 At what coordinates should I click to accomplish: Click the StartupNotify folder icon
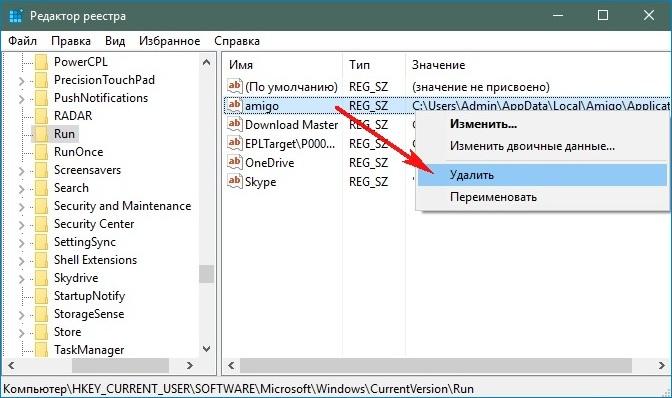(x=41, y=296)
